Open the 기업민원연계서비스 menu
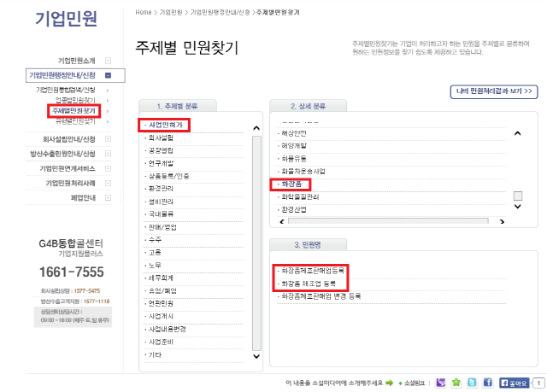Screen dimensions: 547x392 pos(68,168)
